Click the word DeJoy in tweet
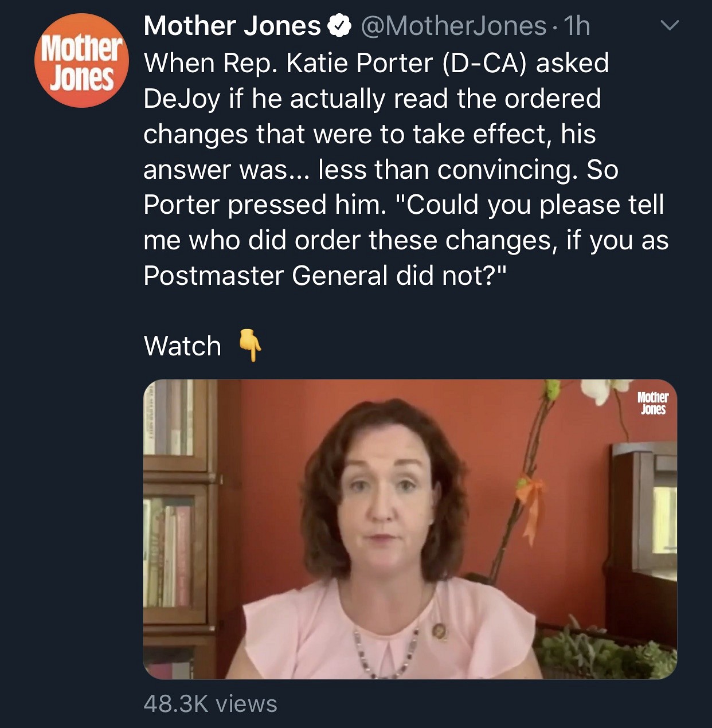The height and width of the screenshot is (728, 712). point(181,99)
